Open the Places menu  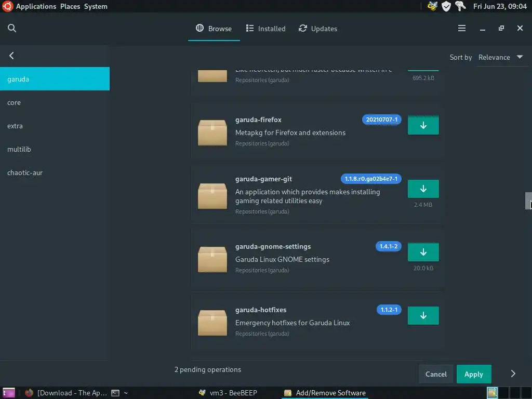(x=70, y=6)
